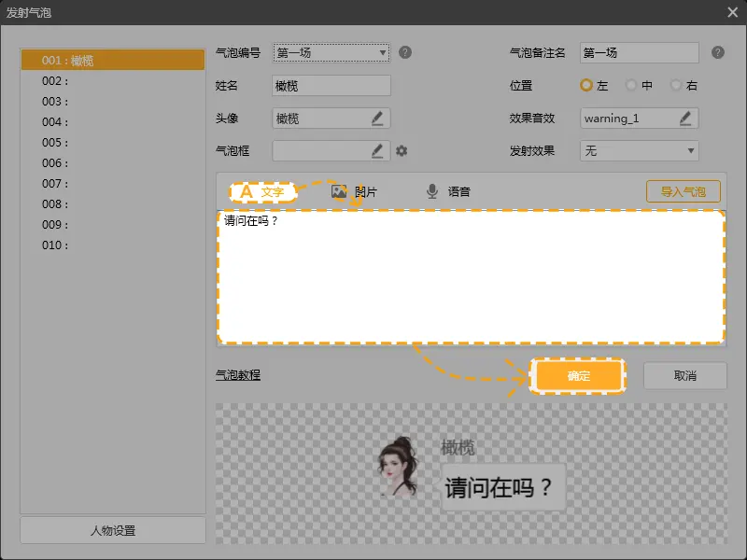Click the pencil edit icon in 头像 field

tap(377, 119)
